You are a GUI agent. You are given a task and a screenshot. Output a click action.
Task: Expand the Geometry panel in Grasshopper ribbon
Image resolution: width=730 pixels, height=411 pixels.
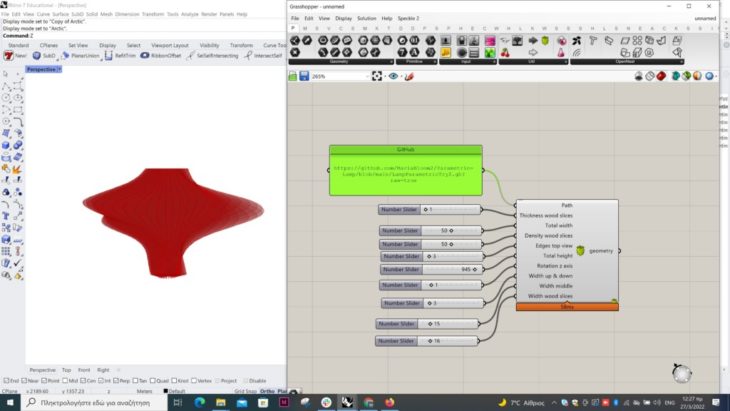tap(388, 61)
